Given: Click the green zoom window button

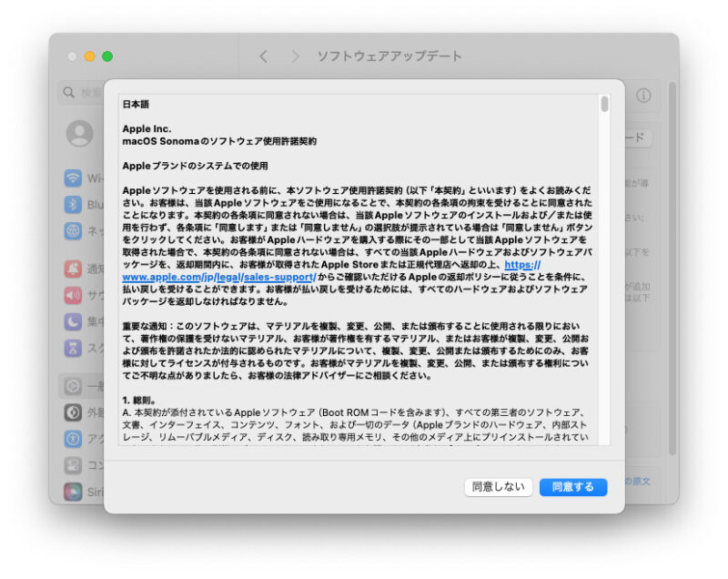Looking at the screenshot, I should (107, 56).
